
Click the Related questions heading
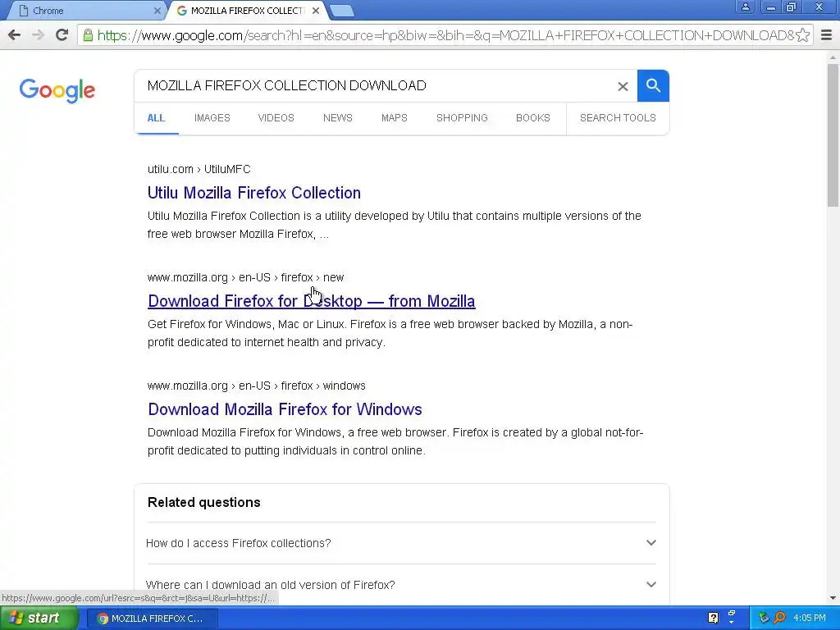click(204, 503)
